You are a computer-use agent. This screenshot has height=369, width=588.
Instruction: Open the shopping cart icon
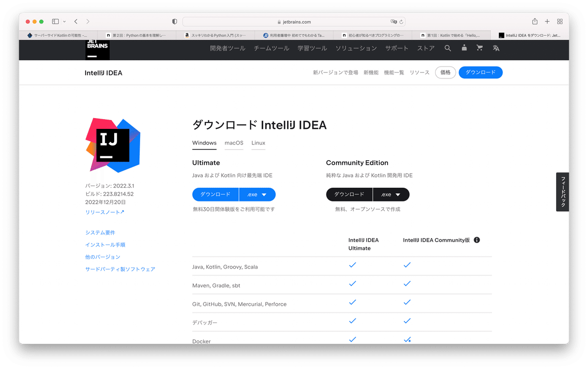click(480, 48)
